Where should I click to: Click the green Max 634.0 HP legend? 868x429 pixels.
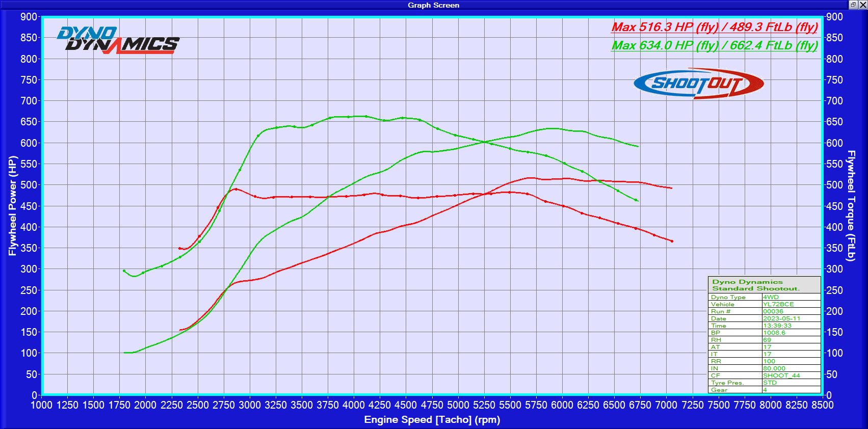coord(714,45)
